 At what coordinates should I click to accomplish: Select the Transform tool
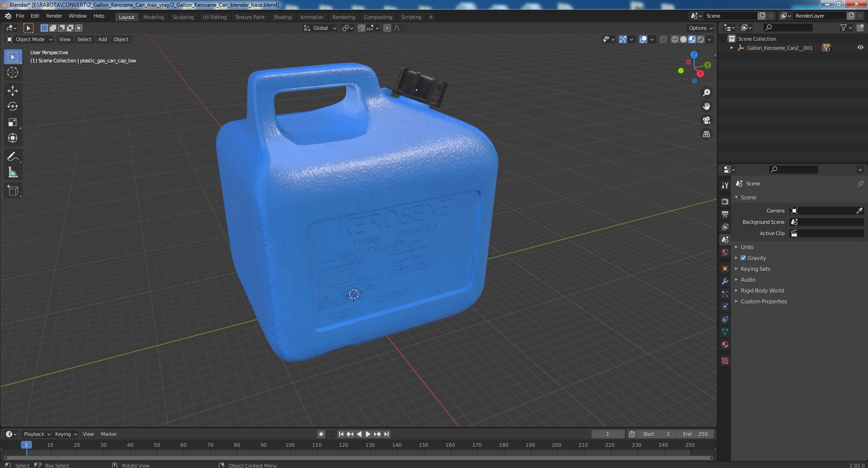point(13,138)
